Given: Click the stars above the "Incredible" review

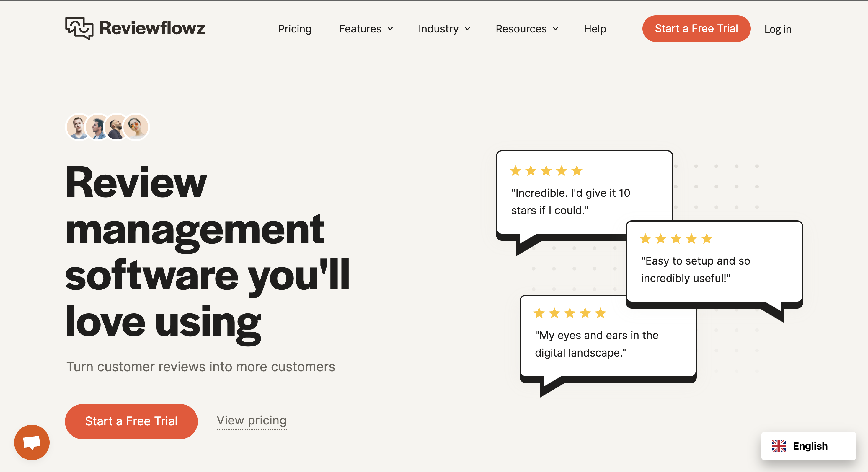Looking at the screenshot, I should [546, 171].
